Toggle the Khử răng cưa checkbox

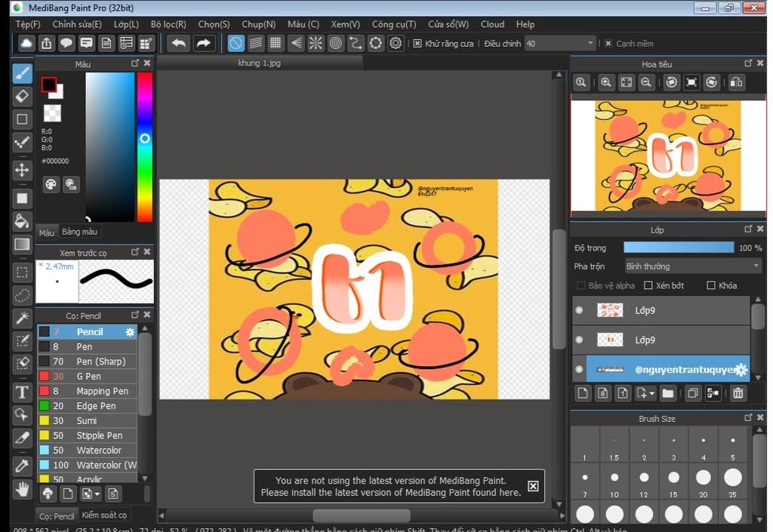click(x=417, y=43)
